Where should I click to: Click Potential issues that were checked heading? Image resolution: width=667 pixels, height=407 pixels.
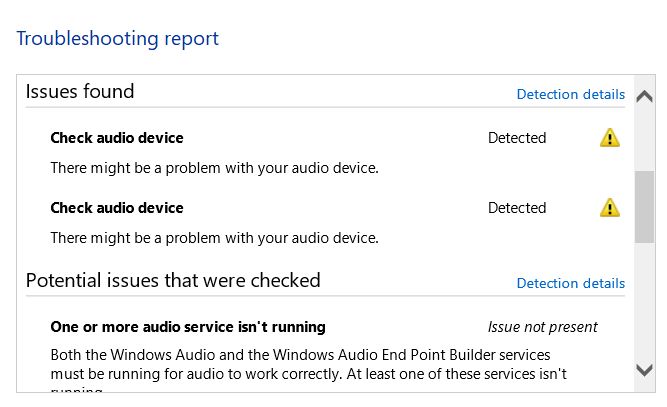173,280
